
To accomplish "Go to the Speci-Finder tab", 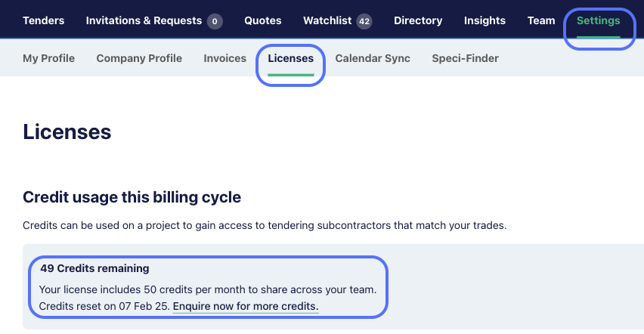I will coord(466,58).
